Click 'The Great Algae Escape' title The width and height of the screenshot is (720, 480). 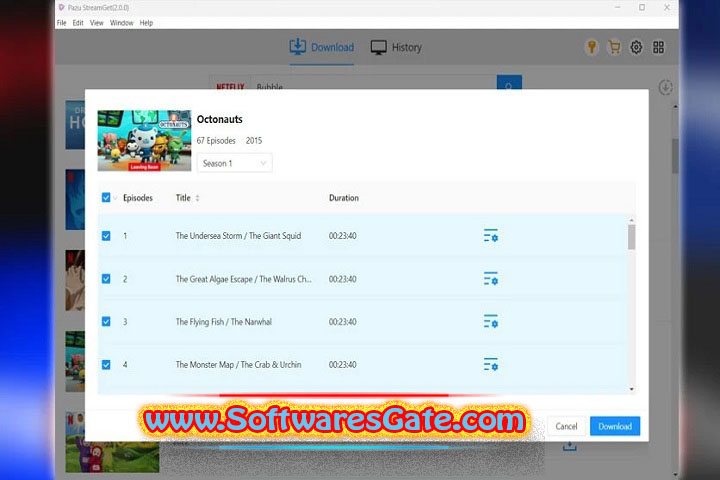tap(243, 279)
